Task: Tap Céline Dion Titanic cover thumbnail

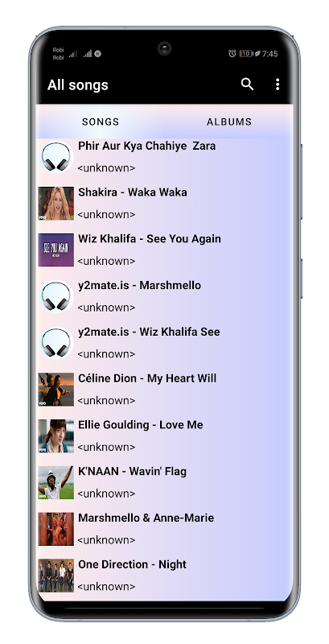Action: 56,390
